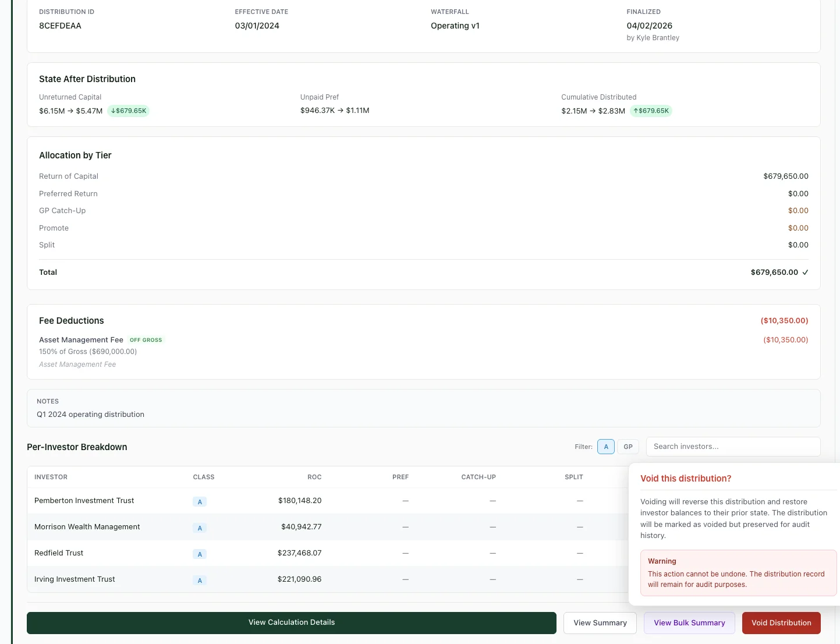Image resolution: width=840 pixels, height=644 pixels.
Task: Sort by the ROC column header
Action: tap(314, 477)
